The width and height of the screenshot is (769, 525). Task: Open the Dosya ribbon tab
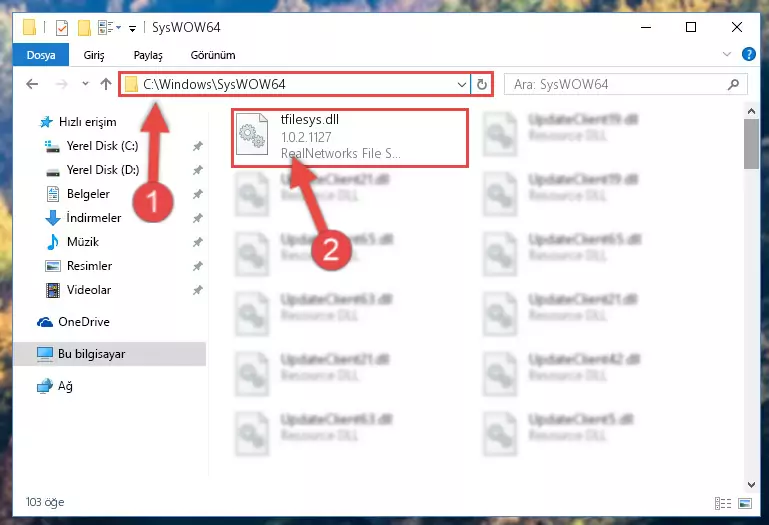(x=41, y=55)
